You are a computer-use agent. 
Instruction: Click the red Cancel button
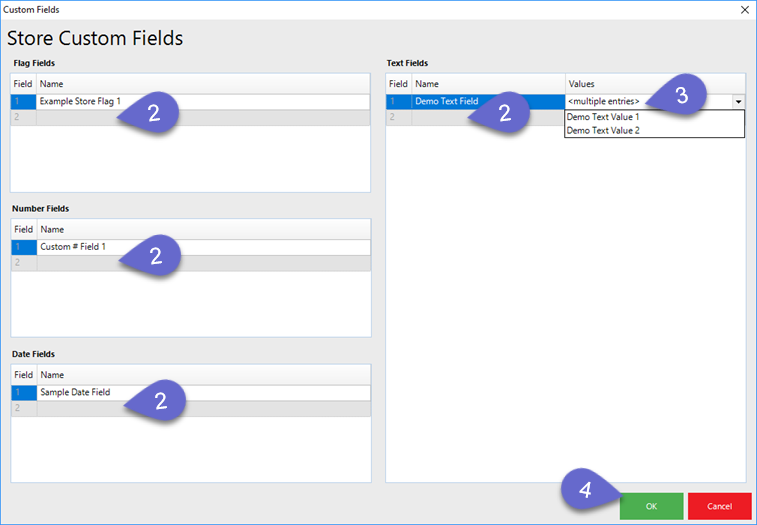coord(719,506)
